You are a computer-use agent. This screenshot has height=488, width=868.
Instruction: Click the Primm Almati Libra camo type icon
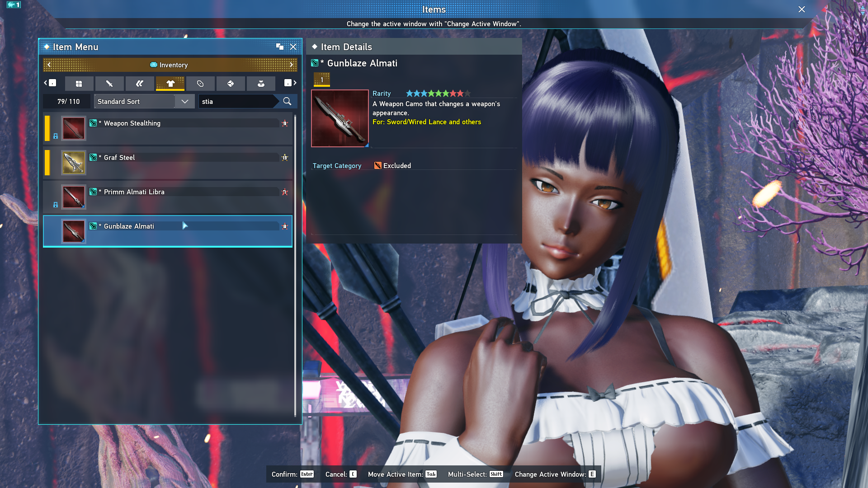click(93, 192)
